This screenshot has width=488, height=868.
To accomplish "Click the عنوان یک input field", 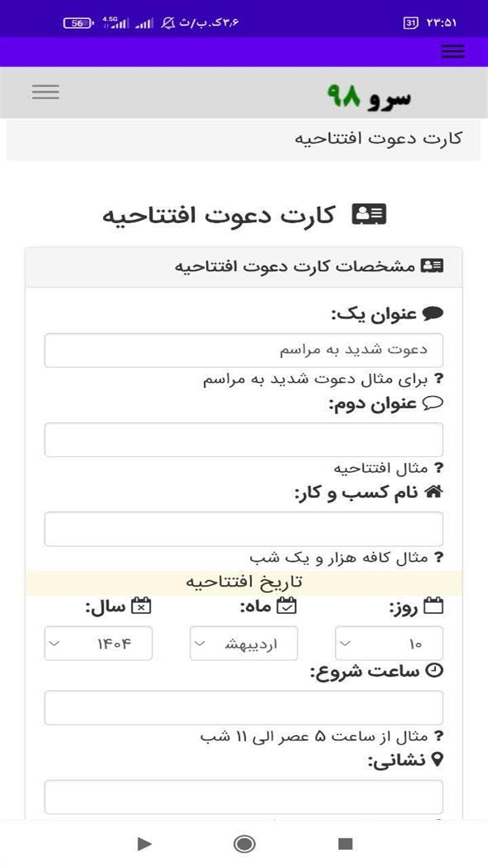I will [x=244, y=349].
